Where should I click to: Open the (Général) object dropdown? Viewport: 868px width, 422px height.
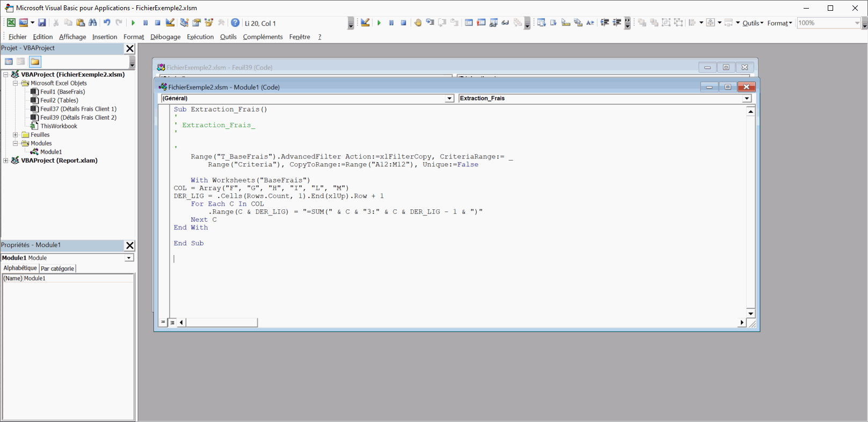pos(449,98)
